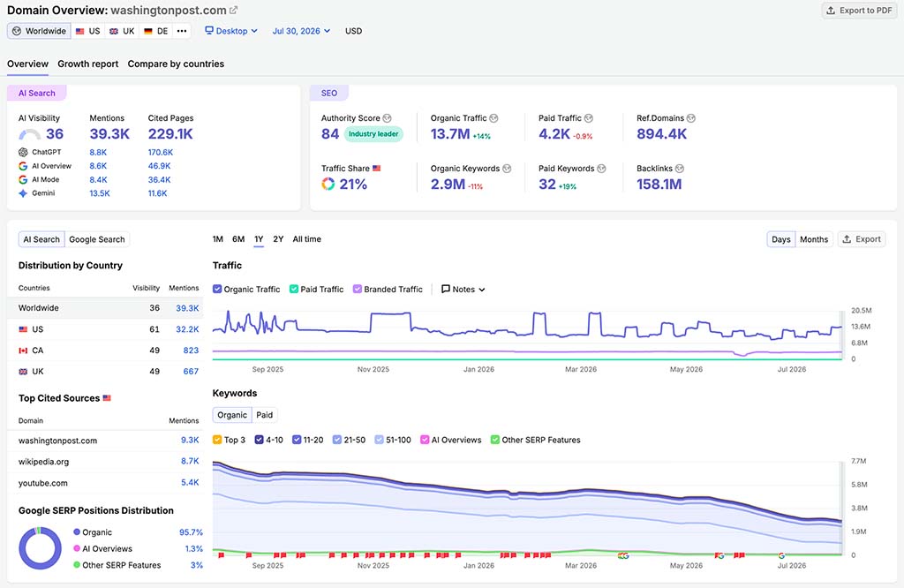
Task: Click the Gemini sparkle icon
Action: click(x=23, y=193)
